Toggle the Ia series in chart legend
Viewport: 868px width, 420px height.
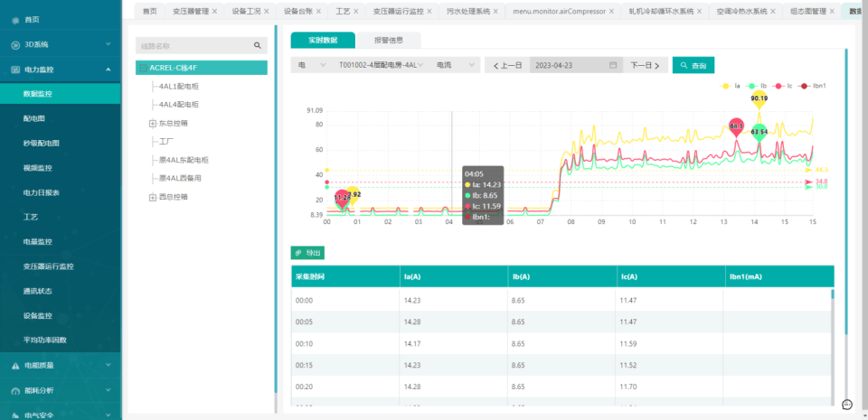tap(731, 86)
